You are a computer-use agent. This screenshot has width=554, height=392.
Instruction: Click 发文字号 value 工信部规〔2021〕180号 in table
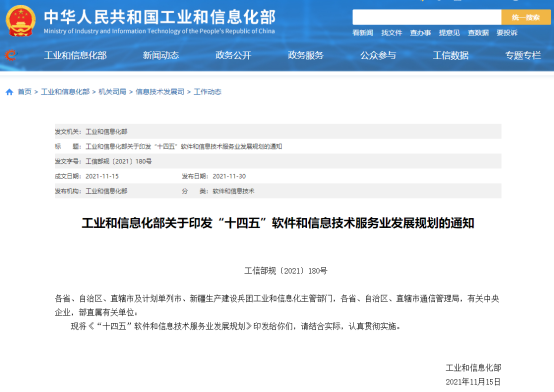[119, 162]
